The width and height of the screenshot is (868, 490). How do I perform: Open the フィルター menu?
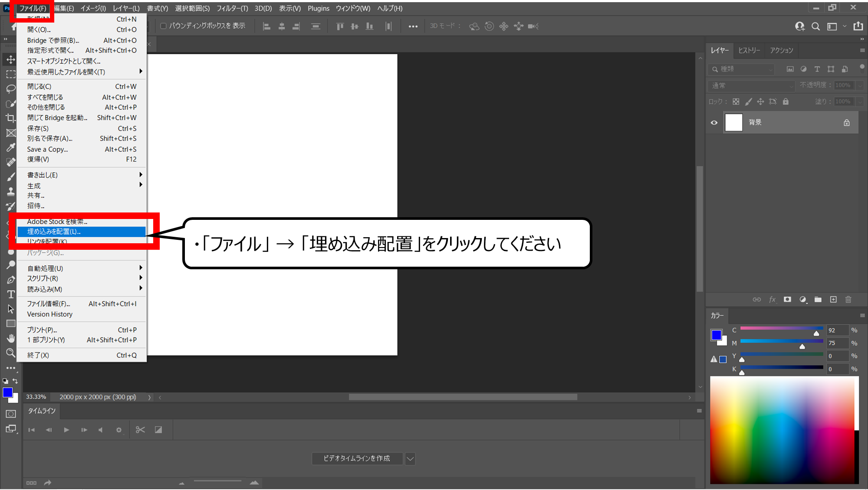(232, 8)
